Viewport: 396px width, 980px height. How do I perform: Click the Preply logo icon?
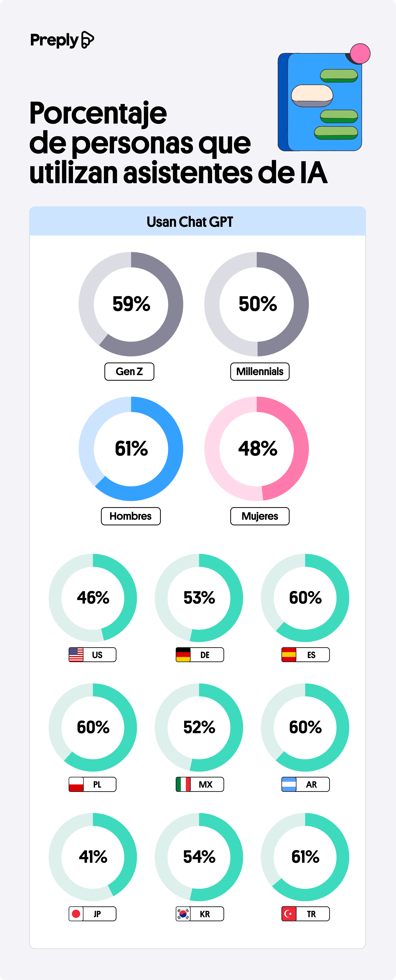(x=88, y=40)
